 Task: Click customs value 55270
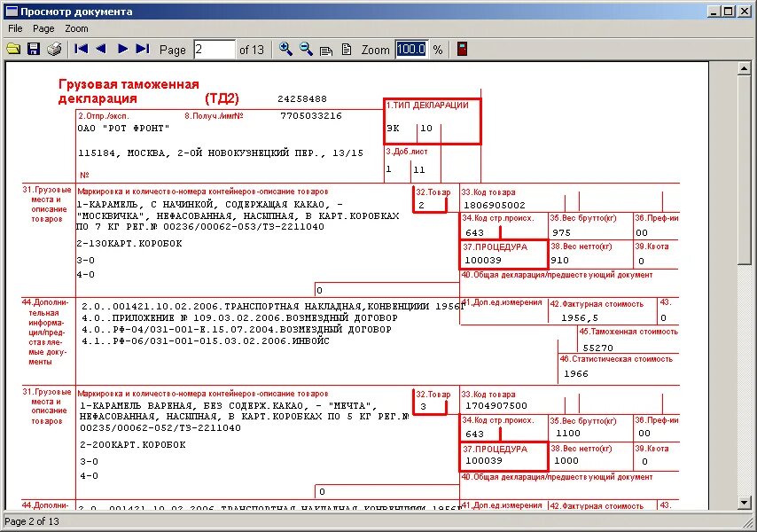(597, 348)
